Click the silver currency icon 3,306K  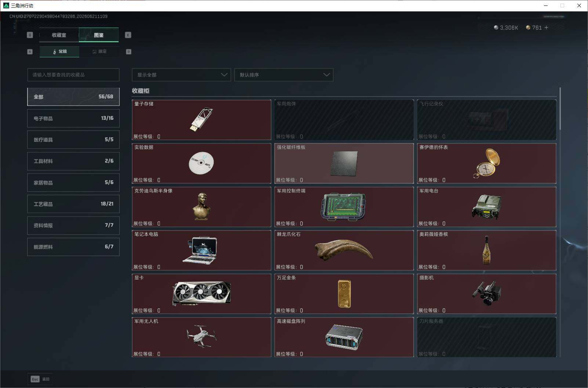[x=496, y=28]
